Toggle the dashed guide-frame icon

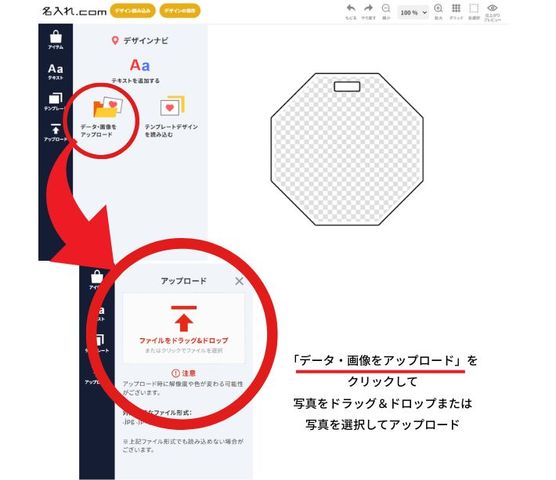click(x=474, y=9)
